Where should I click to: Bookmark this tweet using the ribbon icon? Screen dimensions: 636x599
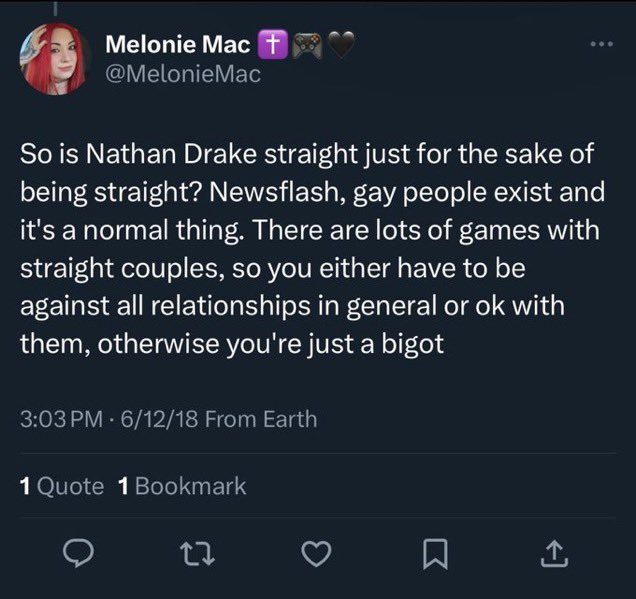(435, 554)
